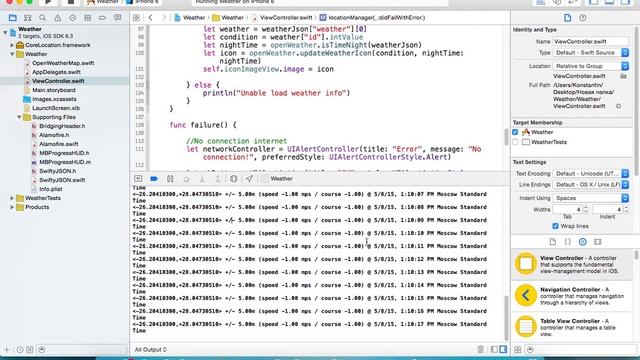Open the Report navigator speech bubble icon

(118, 18)
